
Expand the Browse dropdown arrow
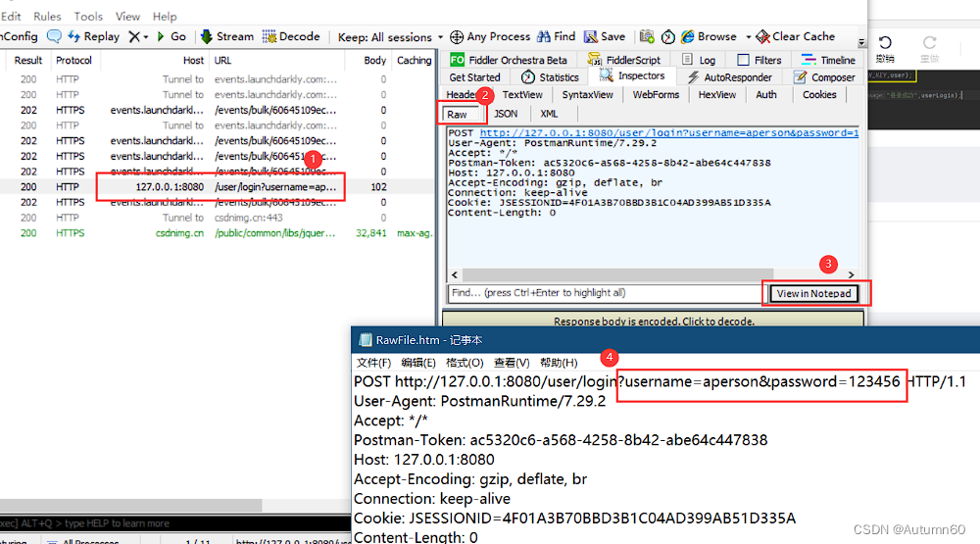748,37
